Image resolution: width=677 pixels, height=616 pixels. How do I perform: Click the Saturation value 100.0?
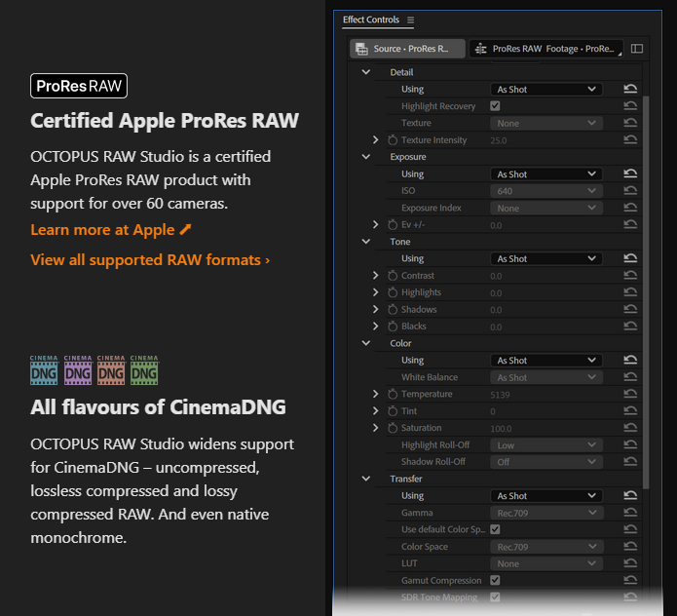click(x=501, y=429)
